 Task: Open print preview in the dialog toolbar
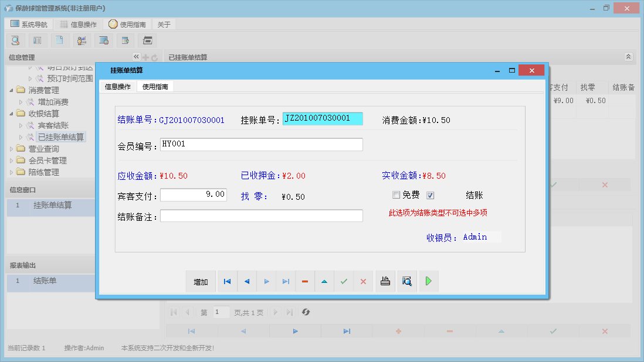[x=406, y=281]
